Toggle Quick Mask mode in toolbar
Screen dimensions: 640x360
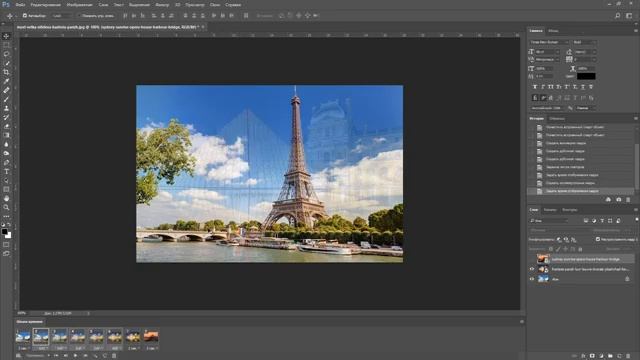coord(6,245)
